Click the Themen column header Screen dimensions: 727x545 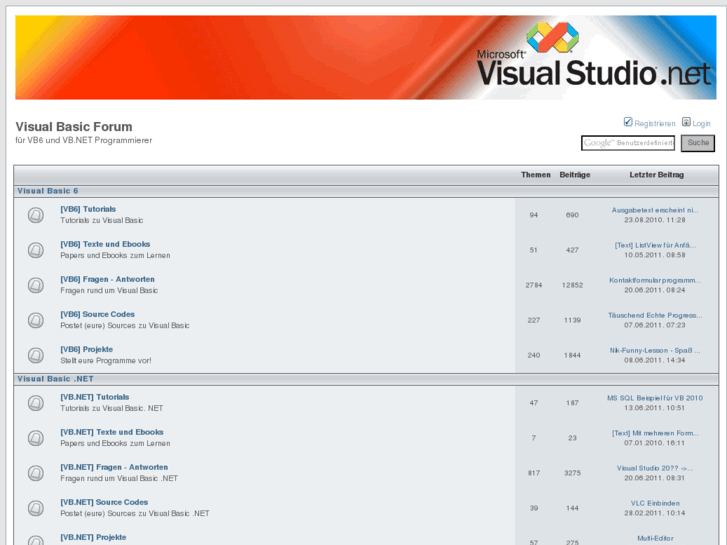tap(536, 175)
